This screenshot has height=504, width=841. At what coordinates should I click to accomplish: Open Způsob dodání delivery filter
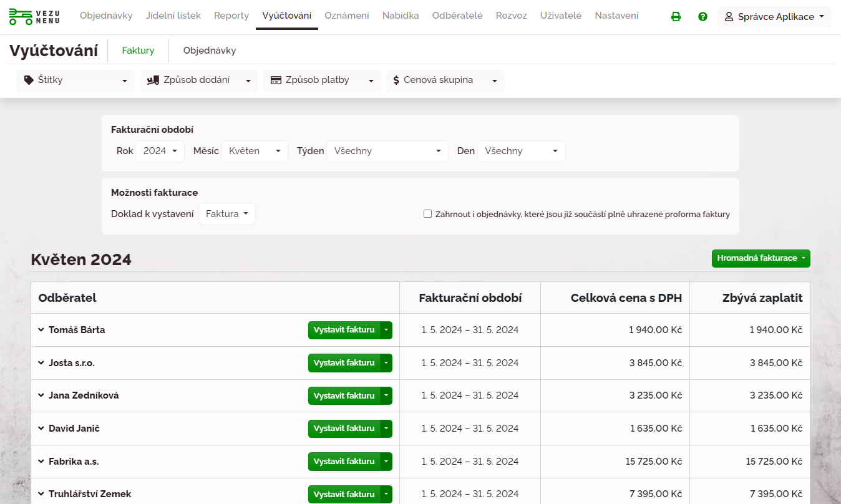pyautogui.click(x=198, y=80)
